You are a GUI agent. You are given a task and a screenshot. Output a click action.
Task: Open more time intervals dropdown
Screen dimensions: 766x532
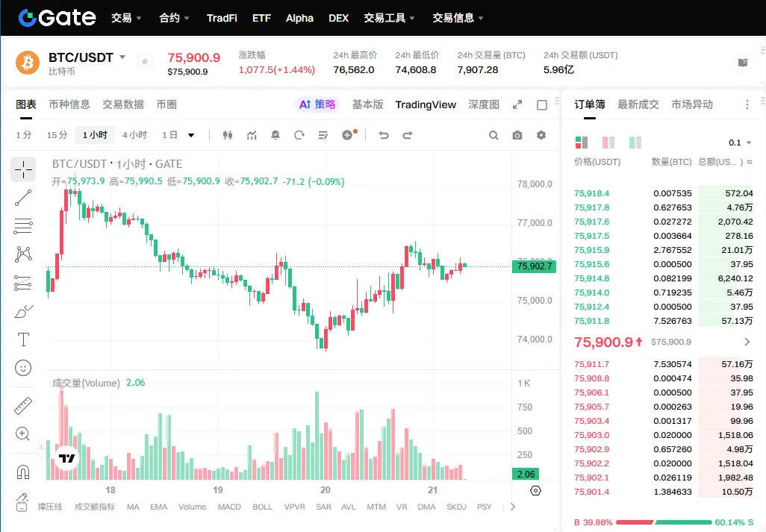pos(191,135)
